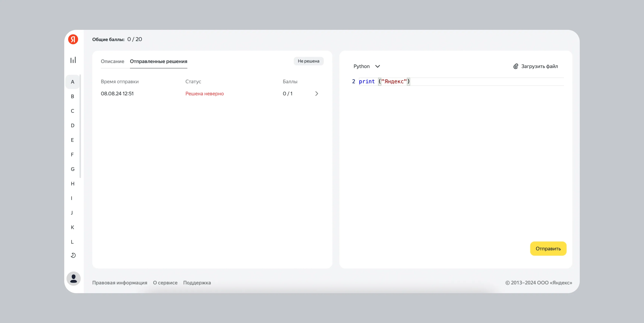Select problem J in sidebar
Image resolution: width=644 pixels, height=323 pixels.
pyautogui.click(x=72, y=213)
